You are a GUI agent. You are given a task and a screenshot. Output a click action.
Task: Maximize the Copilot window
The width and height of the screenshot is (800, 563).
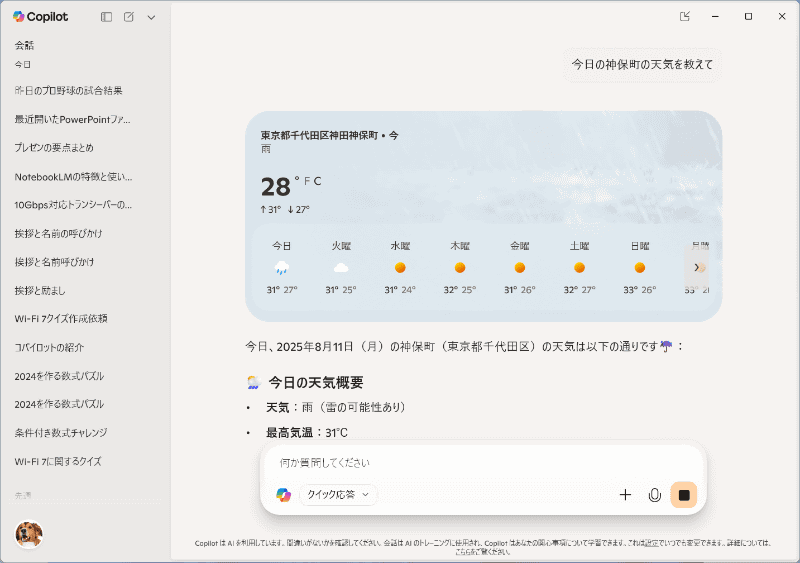[x=748, y=16]
